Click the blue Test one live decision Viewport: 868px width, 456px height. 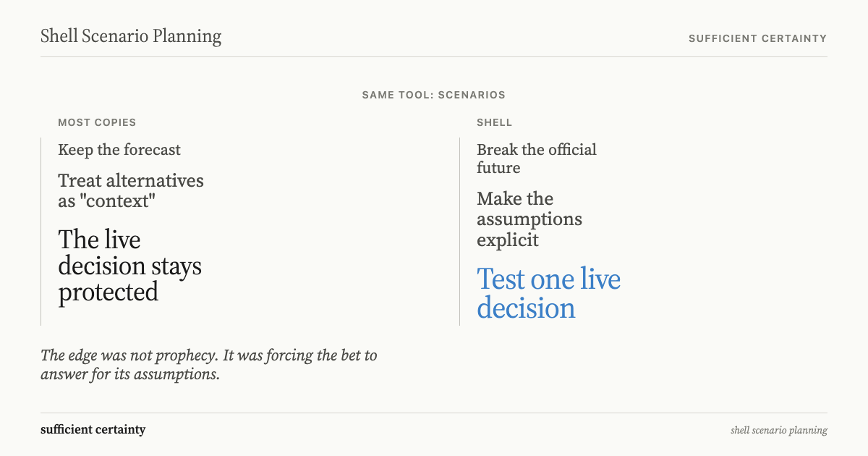coord(549,294)
